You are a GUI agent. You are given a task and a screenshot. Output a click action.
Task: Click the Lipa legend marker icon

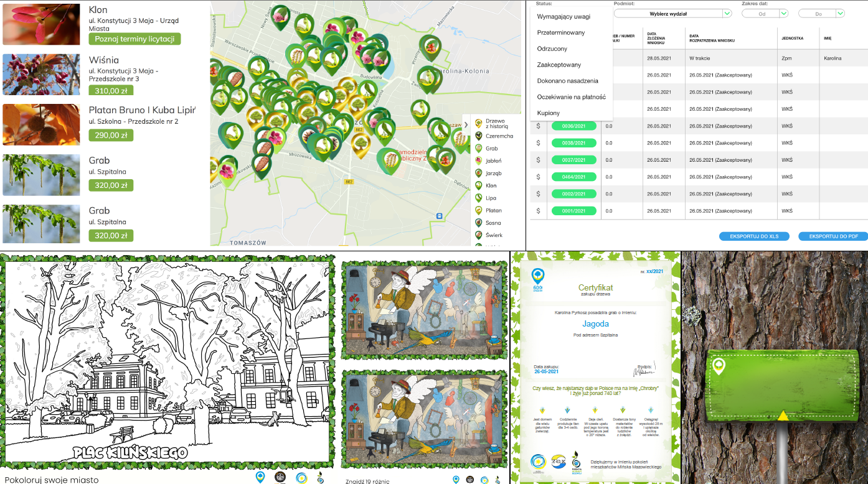[x=478, y=198]
